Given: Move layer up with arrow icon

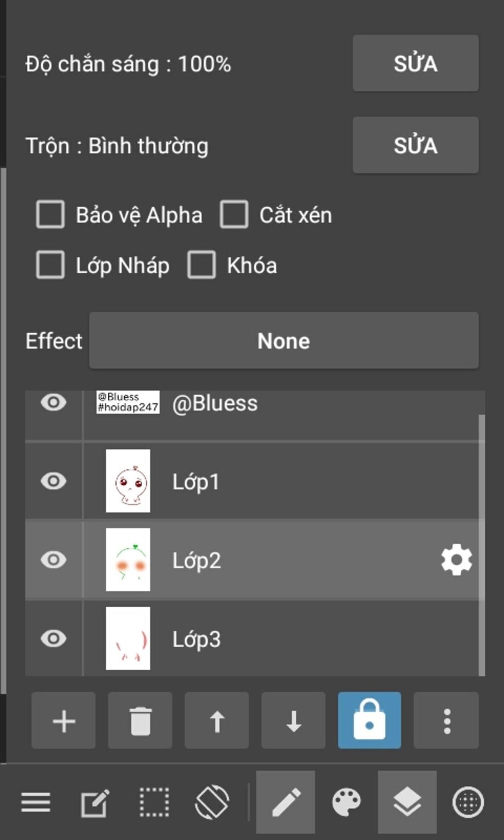Looking at the screenshot, I should point(217,721).
